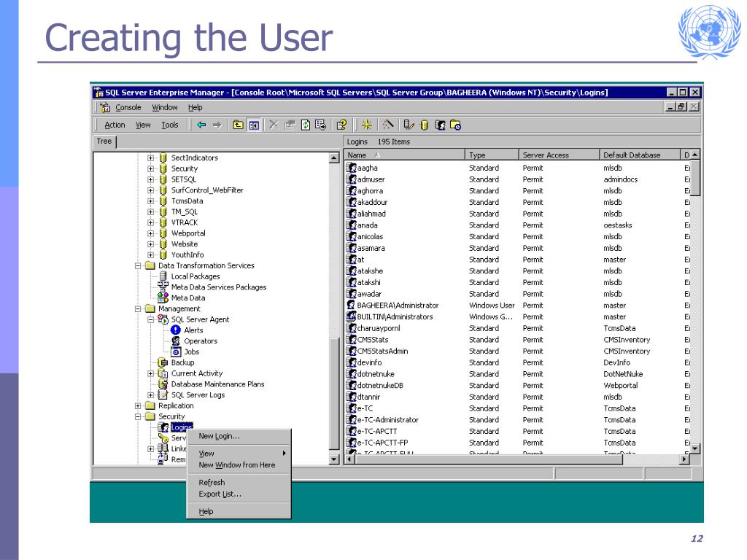This screenshot has width=747, height=560.
Task: Click the Delete (X) toolbar icon
Action: (274, 125)
